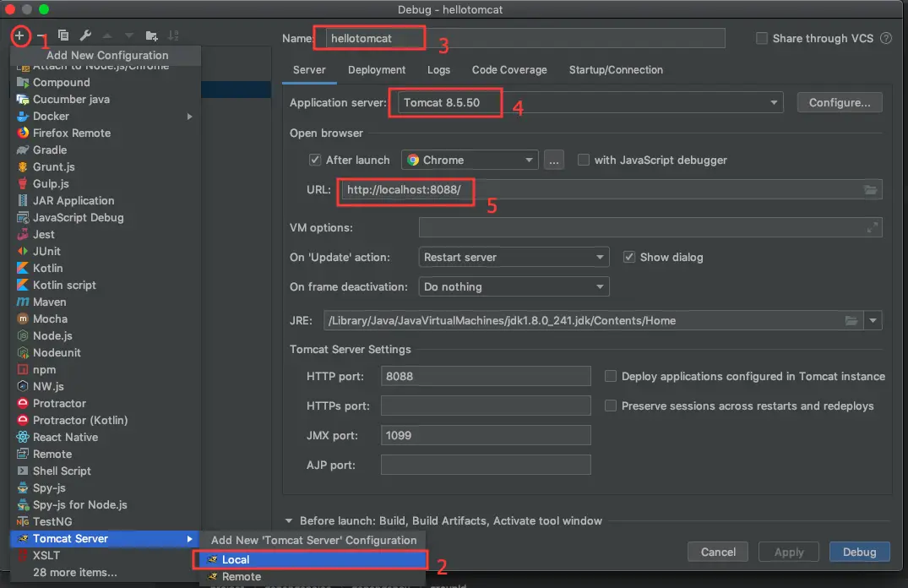Click the Create New Folder icon

pos(152,36)
